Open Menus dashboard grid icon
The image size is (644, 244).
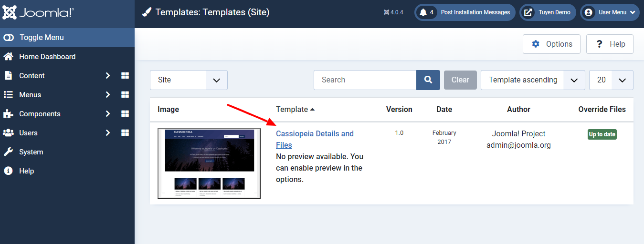tap(125, 94)
